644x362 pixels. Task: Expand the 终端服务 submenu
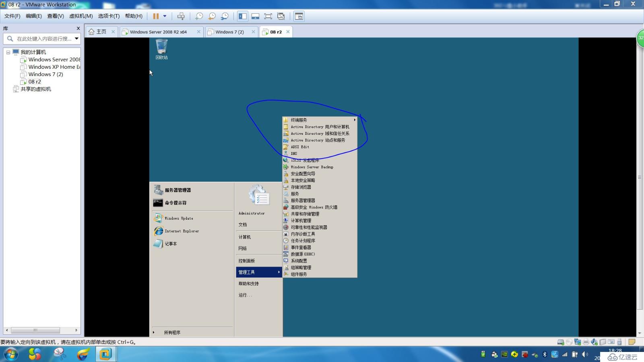click(320, 120)
